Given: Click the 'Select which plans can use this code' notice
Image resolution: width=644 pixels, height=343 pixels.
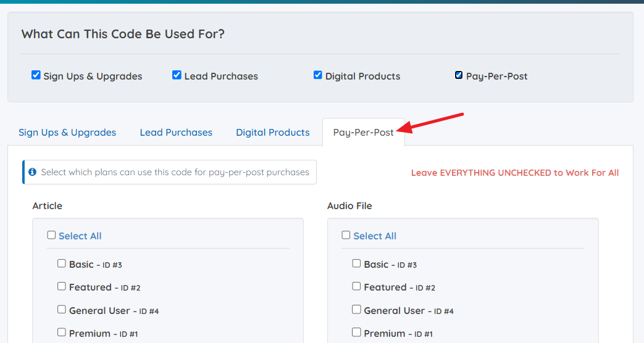Looking at the screenshot, I should point(169,172).
